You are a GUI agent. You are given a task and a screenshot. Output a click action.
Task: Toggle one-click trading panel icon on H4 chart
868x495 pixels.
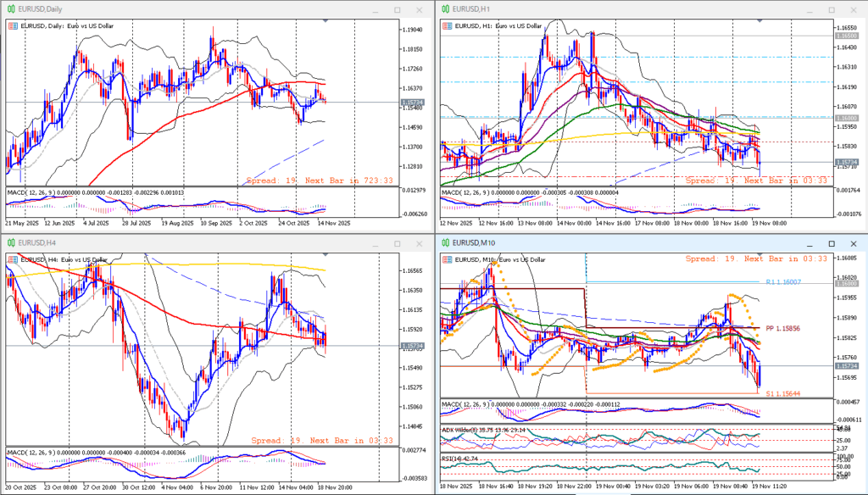(x=13, y=259)
